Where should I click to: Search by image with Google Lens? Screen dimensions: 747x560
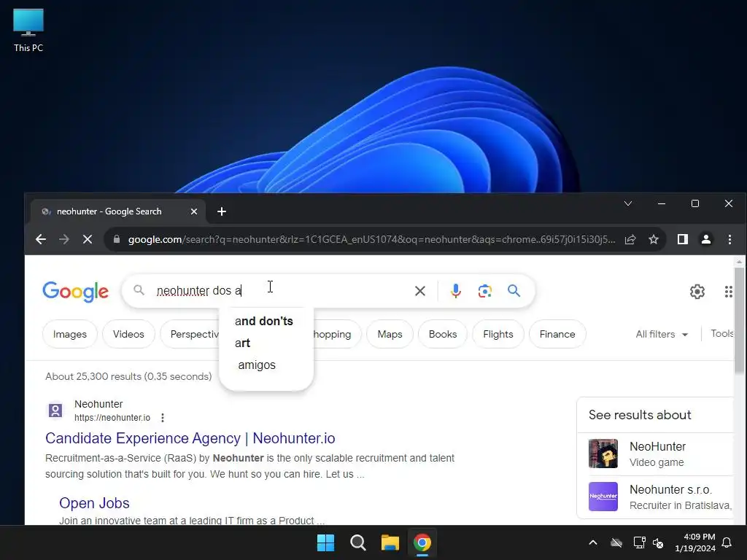(484, 291)
